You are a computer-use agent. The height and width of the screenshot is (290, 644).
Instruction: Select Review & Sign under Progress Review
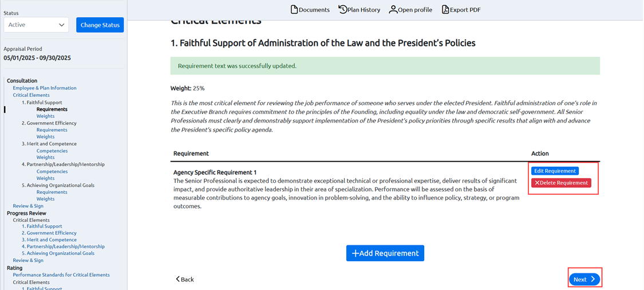[28, 260]
